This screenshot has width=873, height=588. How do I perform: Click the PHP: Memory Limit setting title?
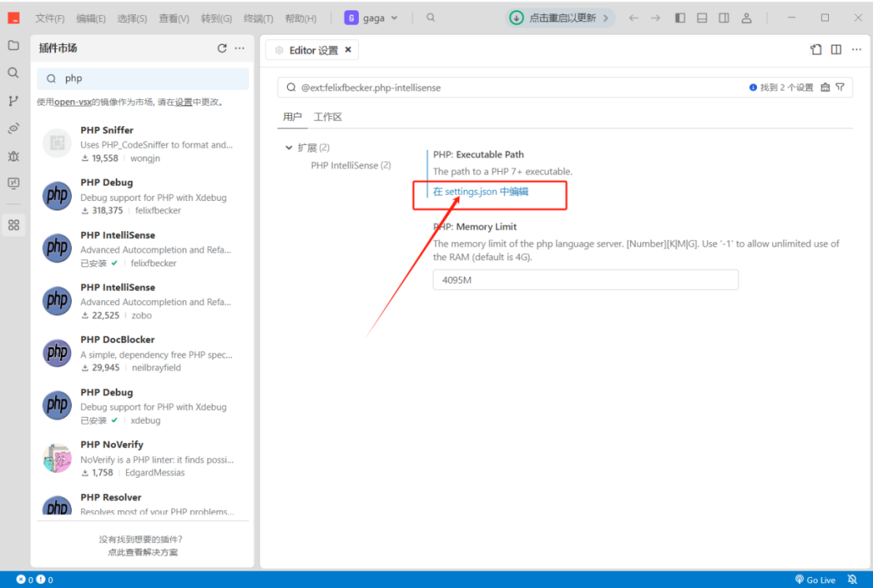[x=475, y=227]
